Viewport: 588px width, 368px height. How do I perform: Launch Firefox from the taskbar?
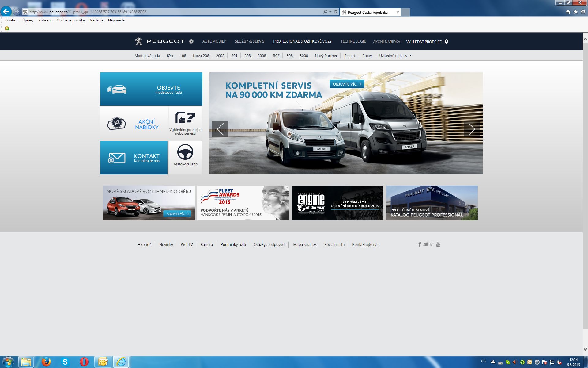click(46, 362)
